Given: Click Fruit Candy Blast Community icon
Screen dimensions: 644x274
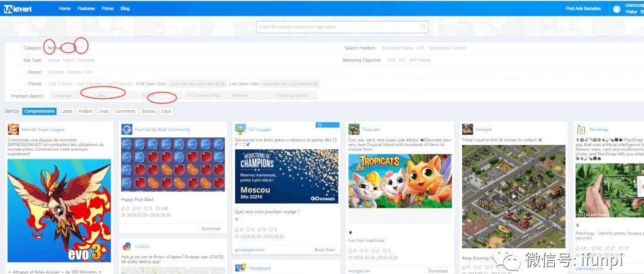Looking at the screenshot, I should (x=127, y=129).
